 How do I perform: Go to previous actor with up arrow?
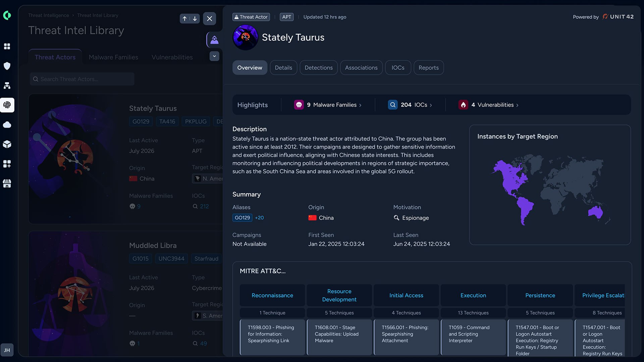[x=185, y=19]
